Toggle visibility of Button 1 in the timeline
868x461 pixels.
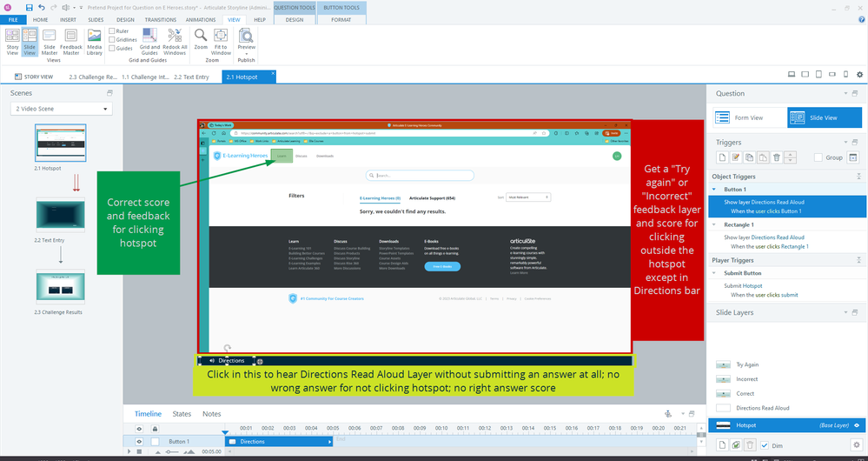tap(139, 442)
